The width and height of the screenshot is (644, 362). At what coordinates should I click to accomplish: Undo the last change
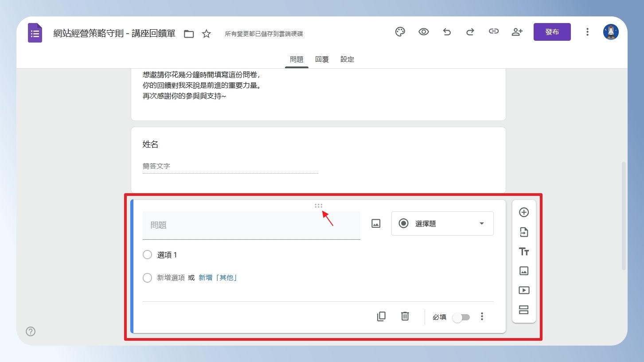point(447,32)
